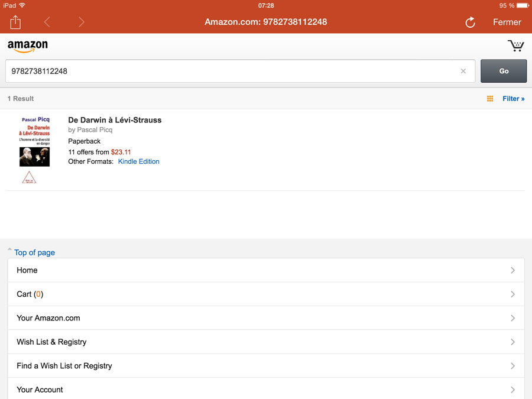The height and width of the screenshot is (399, 532).
Task: Go forward with the right arrow
Action: tap(81, 22)
